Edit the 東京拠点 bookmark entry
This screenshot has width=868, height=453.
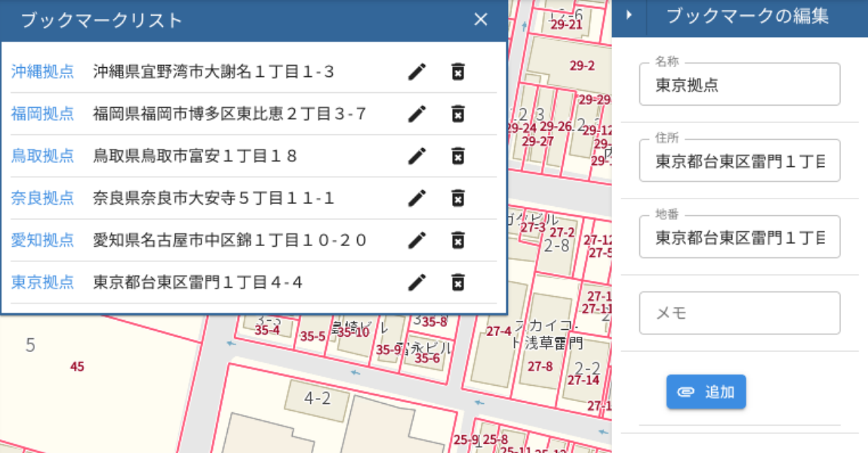click(x=417, y=282)
